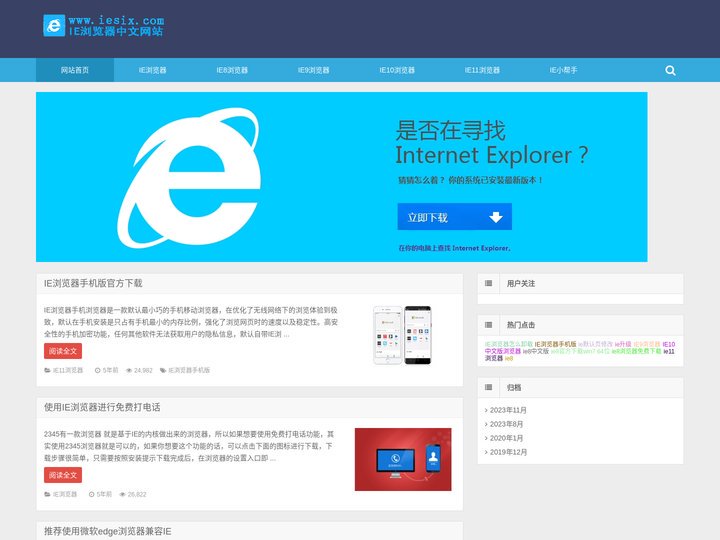Image resolution: width=720 pixels, height=540 pixels.
Task: Click the clock icon in the 免费打电话 post meta
Action: tap(91, 494)
